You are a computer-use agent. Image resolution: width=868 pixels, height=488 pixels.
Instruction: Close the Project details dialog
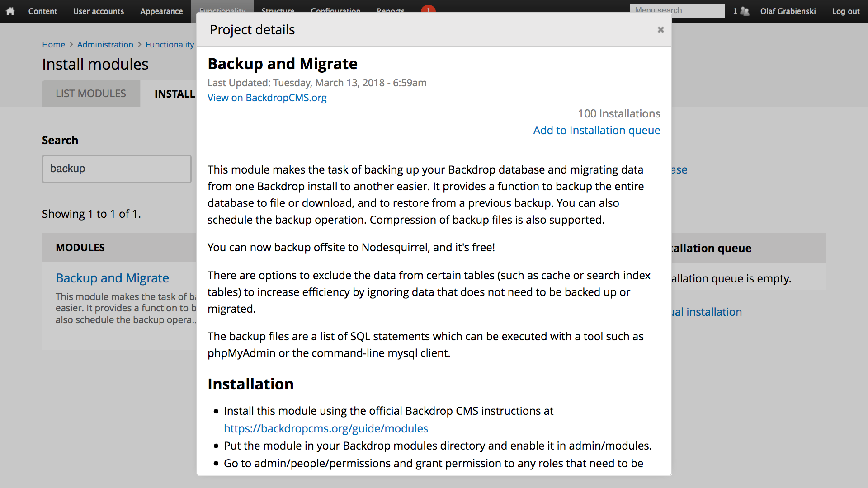660,30
